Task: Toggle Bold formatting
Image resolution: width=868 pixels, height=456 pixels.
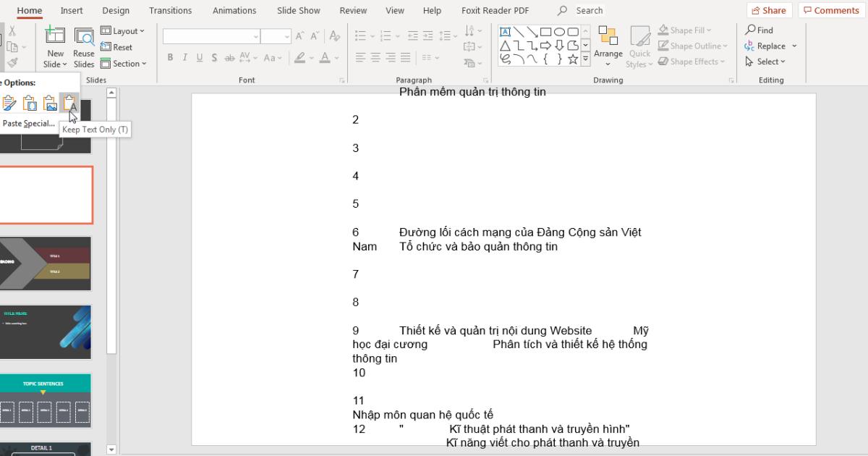Action: click(x=170, y=57)
